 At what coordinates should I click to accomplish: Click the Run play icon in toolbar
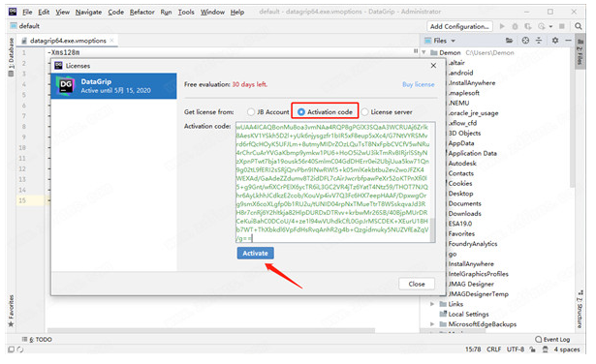tap(502, 26)
